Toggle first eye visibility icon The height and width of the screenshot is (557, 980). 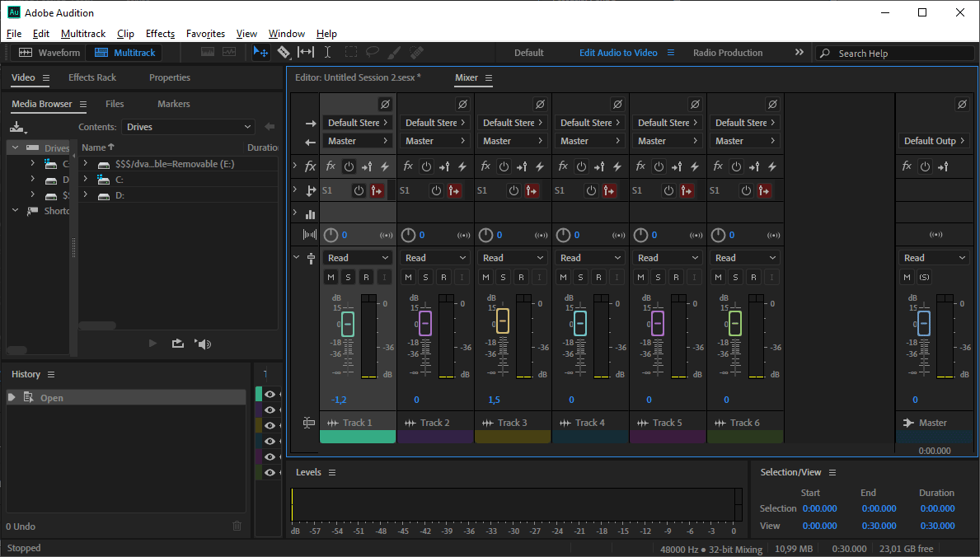point(270,395)
